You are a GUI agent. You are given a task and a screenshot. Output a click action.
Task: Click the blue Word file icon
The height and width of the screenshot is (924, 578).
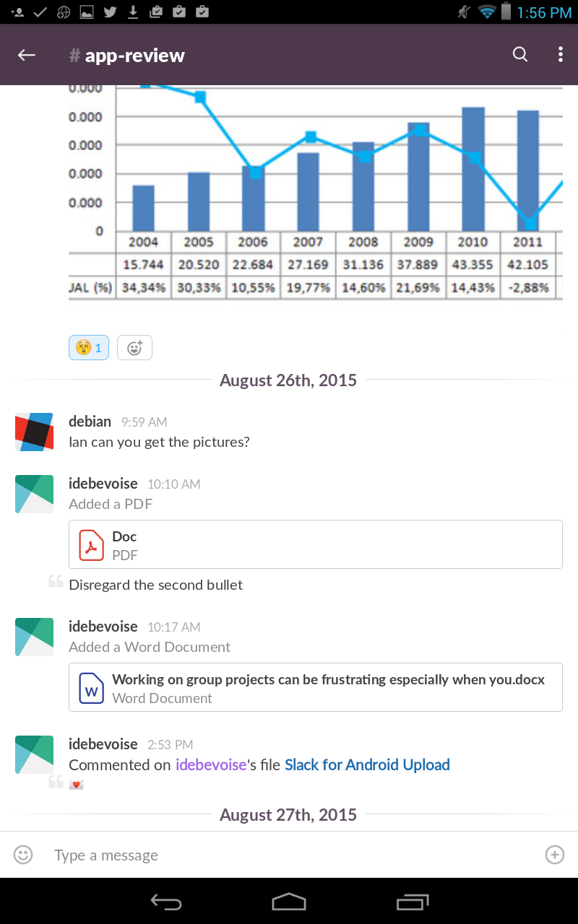[92, 688]
